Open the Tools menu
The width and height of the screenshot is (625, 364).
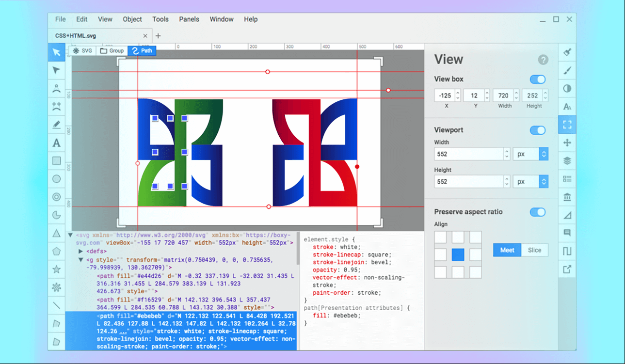(x=160, y=19)
